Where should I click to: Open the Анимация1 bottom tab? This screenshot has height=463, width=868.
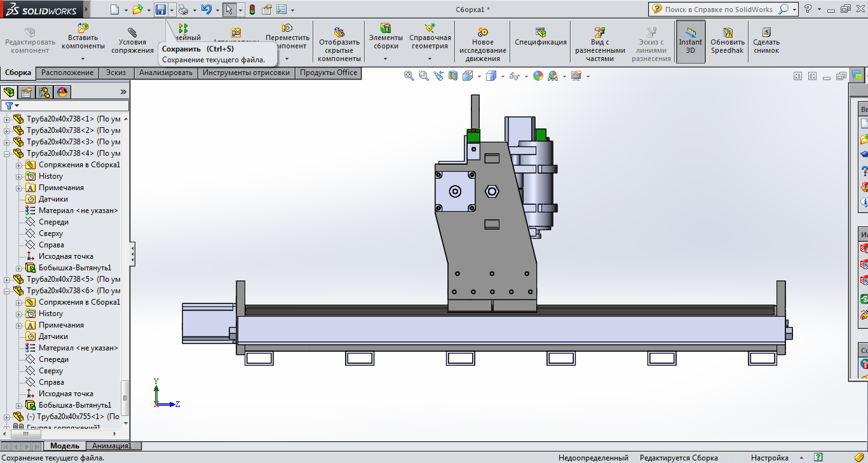pyautogui.click(x=112, y=446)
